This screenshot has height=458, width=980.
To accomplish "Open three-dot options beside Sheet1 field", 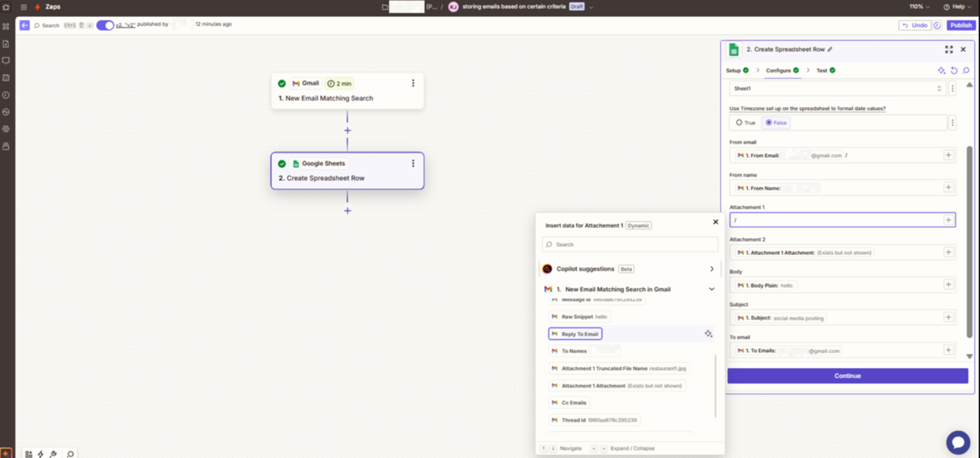I will point(952,89).
